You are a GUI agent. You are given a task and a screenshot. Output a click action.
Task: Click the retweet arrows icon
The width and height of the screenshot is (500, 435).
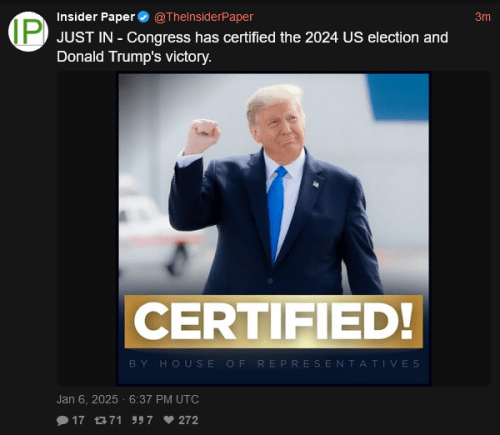click(x=100, y=420)
